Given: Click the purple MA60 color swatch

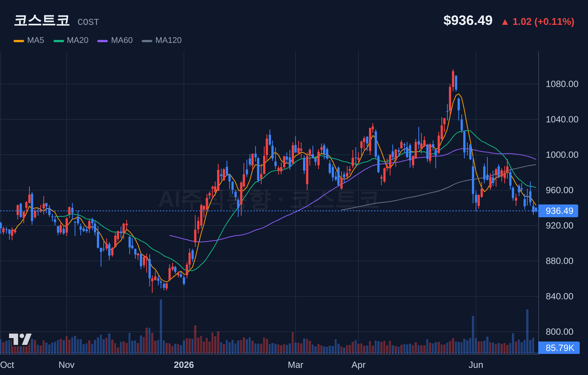Looking at the screenshot, I should click(x=103, y=41).
